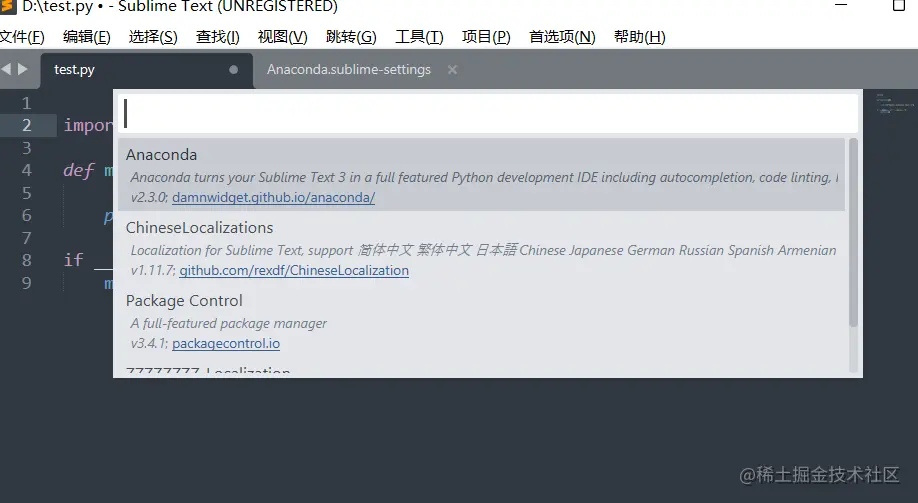Switch to the Anaconda.sublime-settings tab

tap(348, 70)
